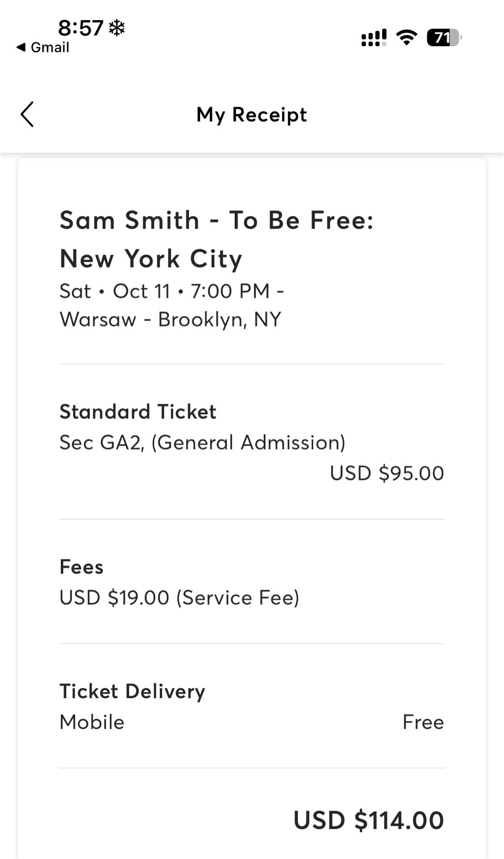Tap the Standard Ticket heading

[138, 411]
